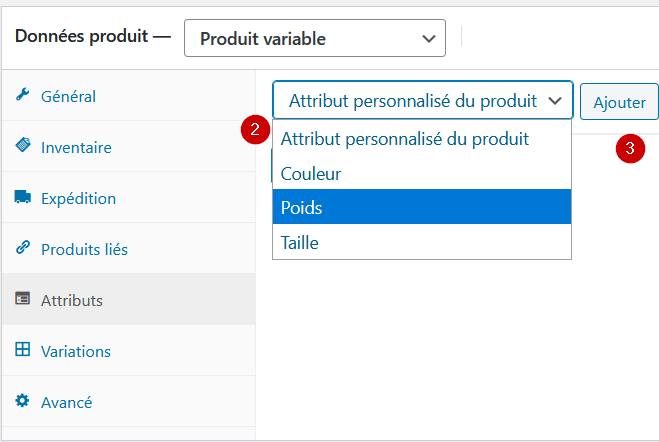The width and height of the screenshot is (659, 442).
Task: Click the wrench icon beside Général
Action: pyautogui.click(x=23, y=95)
